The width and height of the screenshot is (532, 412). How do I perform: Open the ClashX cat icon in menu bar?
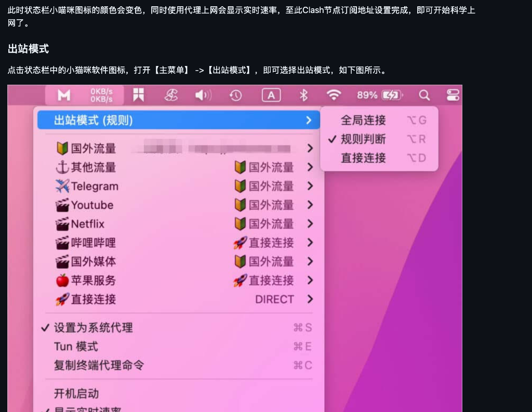click(64, 96)
